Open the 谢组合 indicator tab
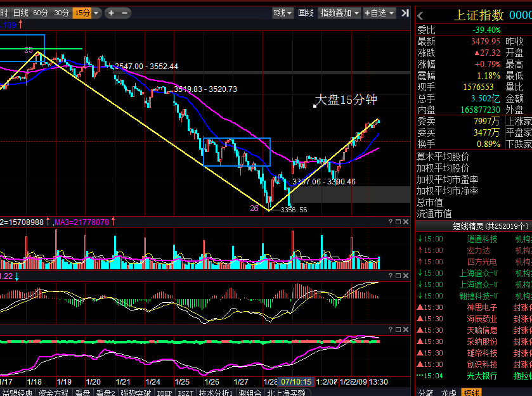Viewport: 532px width, 396px height. click(250, 393)
